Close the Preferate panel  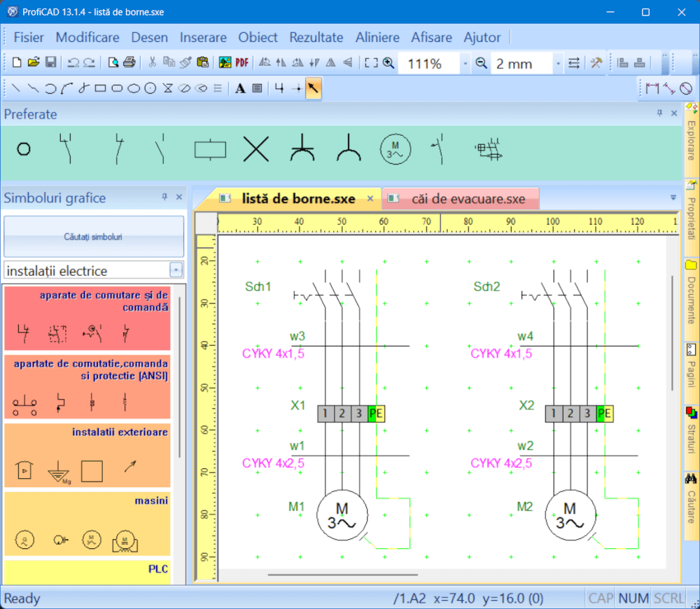pos(674,113)
